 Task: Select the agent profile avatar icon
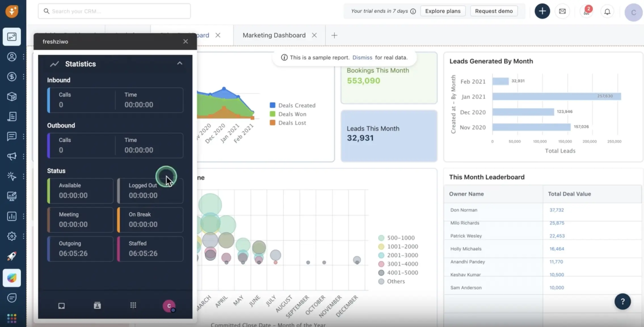(169, 305)
